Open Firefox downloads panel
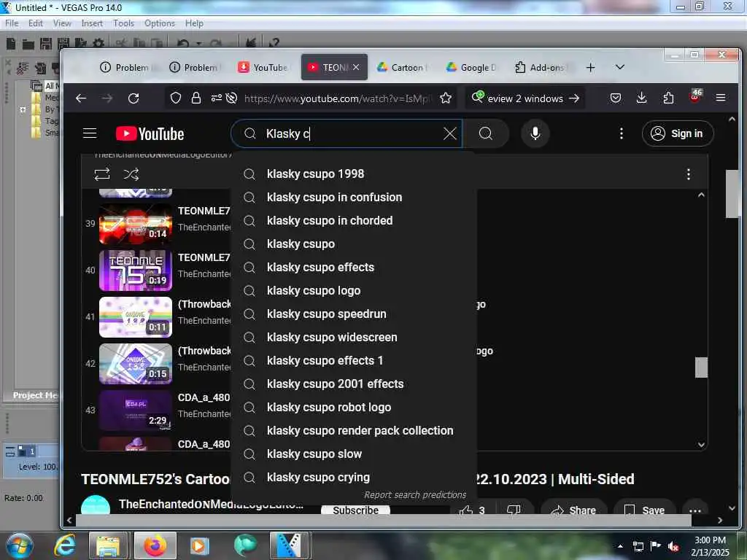Image resolution: width=747 pixels, height=560 pixels. [x=642, y=98]
